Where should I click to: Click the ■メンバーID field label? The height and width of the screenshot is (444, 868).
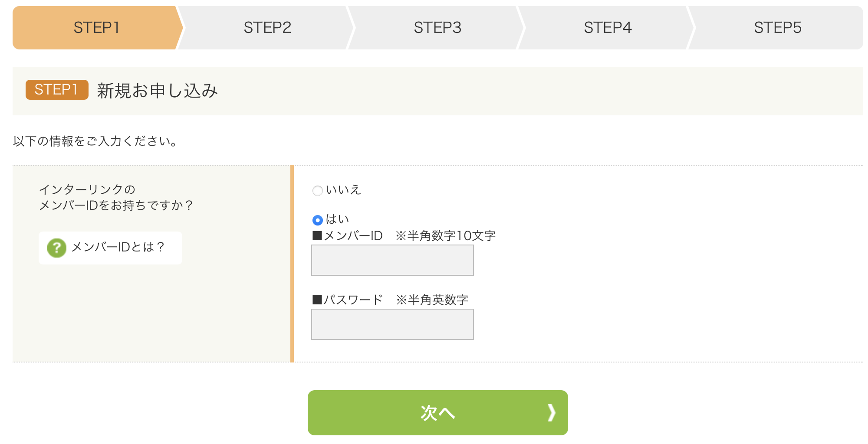click(x=348, y=236)
